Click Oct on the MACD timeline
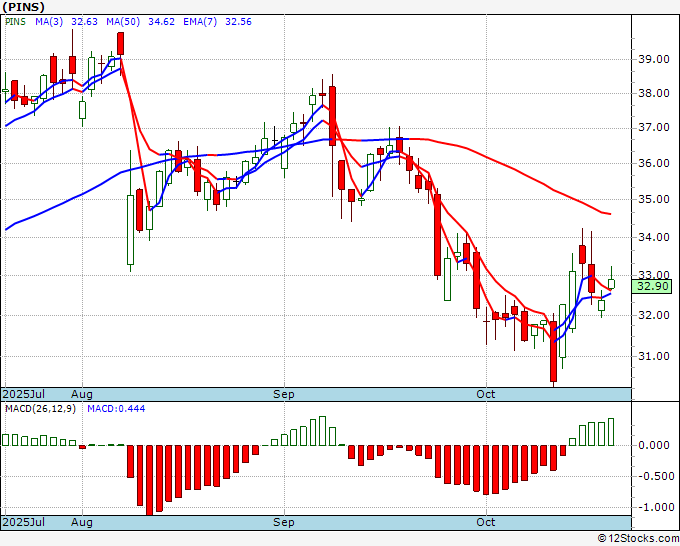 click(x=486, y=522)
